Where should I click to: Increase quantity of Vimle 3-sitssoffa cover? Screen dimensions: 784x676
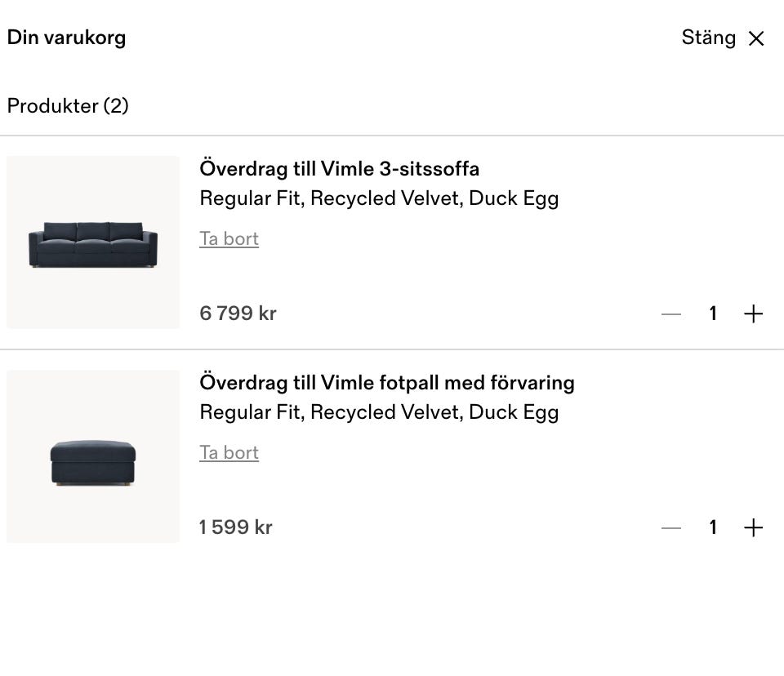click(753, 314)
